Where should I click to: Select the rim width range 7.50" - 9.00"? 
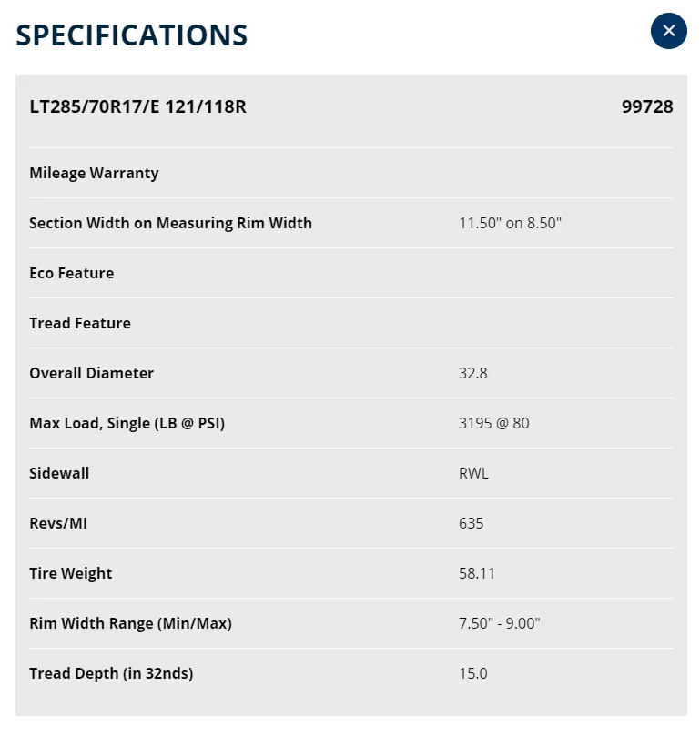point(500,623)
